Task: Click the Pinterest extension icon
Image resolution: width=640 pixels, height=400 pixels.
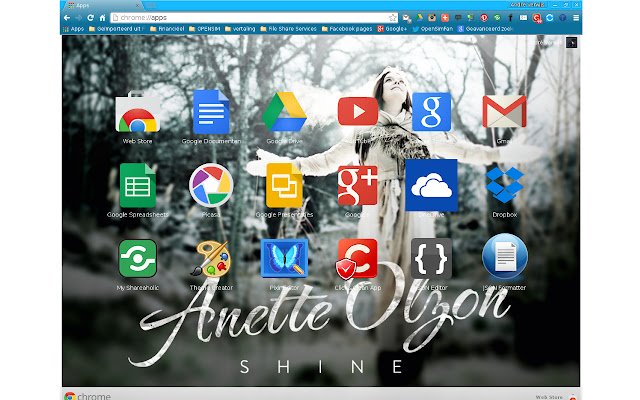Action: (484, 18)
